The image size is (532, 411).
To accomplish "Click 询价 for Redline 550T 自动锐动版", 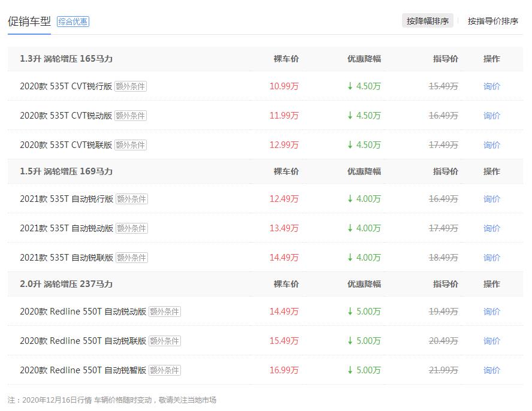I will point(492,312).
